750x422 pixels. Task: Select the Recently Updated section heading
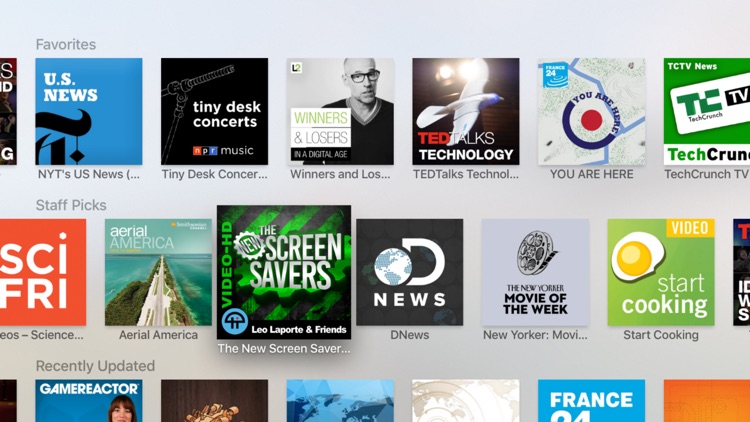(x=96, y=366)
